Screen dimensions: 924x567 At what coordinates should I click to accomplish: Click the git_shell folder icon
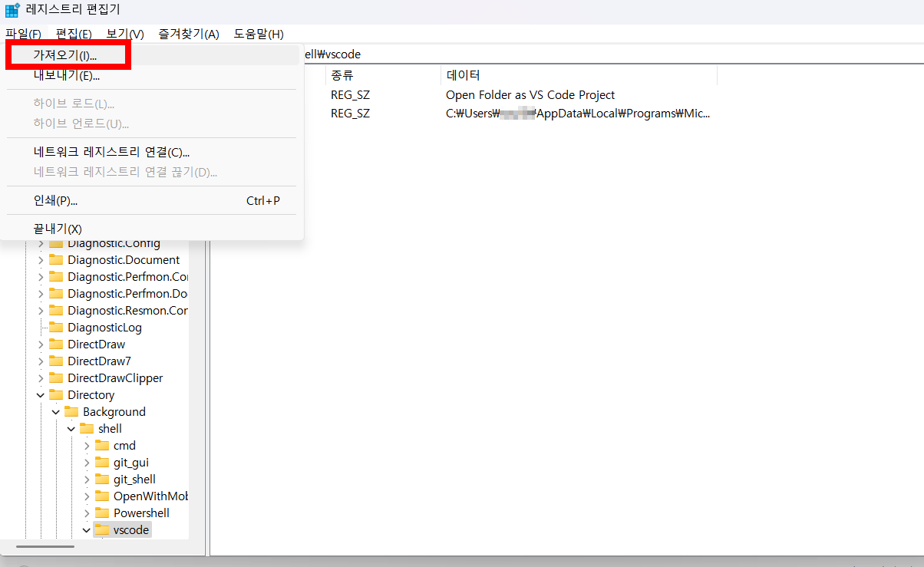102,480
